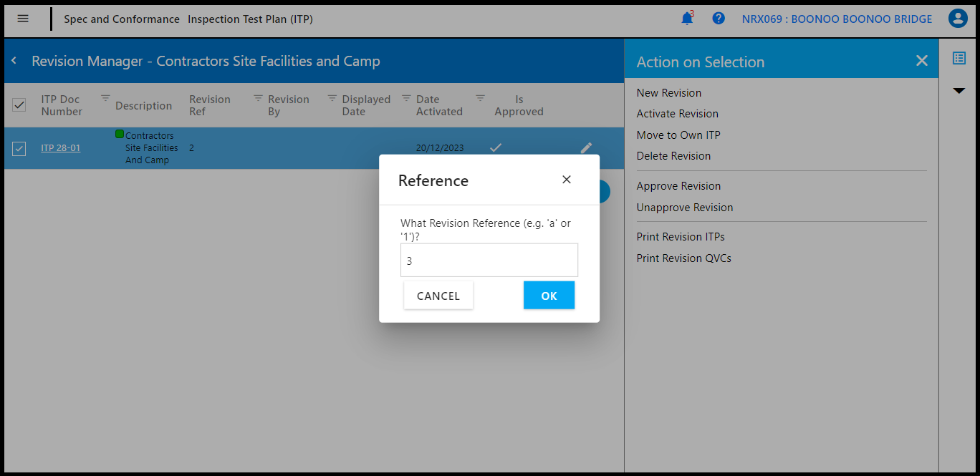The image size is (980, 476).
Task: Click the Revision Ref value 2
Action: click(192, 148)
